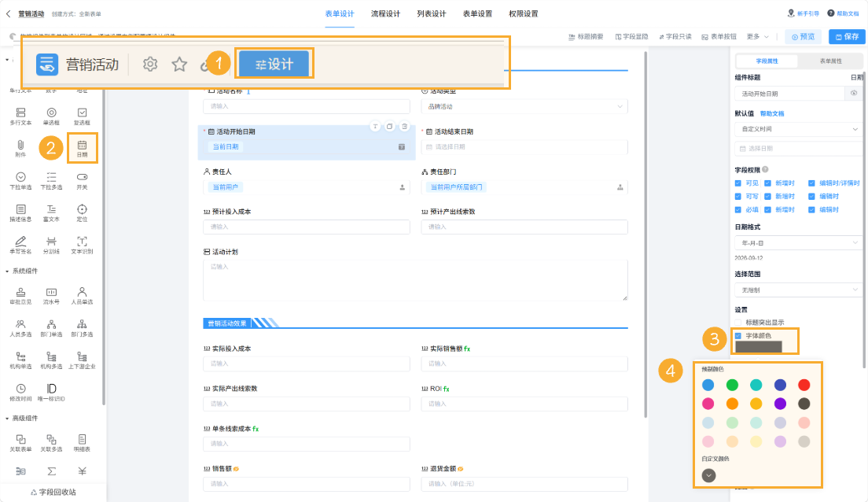Switch to the 流程设计 tab

385,14
